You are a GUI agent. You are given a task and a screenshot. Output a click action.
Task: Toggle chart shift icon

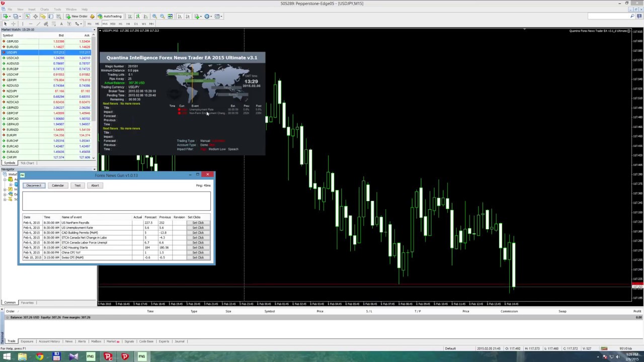(188, 17)
